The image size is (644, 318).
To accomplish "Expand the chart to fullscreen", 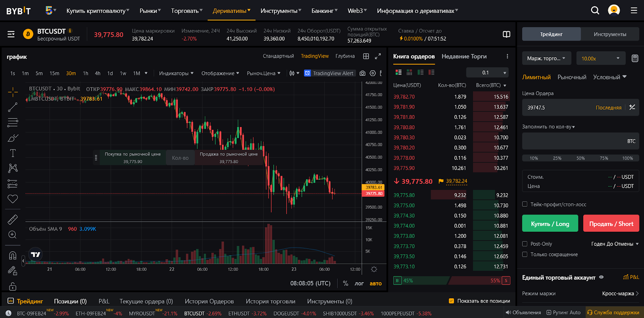I will pyautogui.click(x=378, y=56).
